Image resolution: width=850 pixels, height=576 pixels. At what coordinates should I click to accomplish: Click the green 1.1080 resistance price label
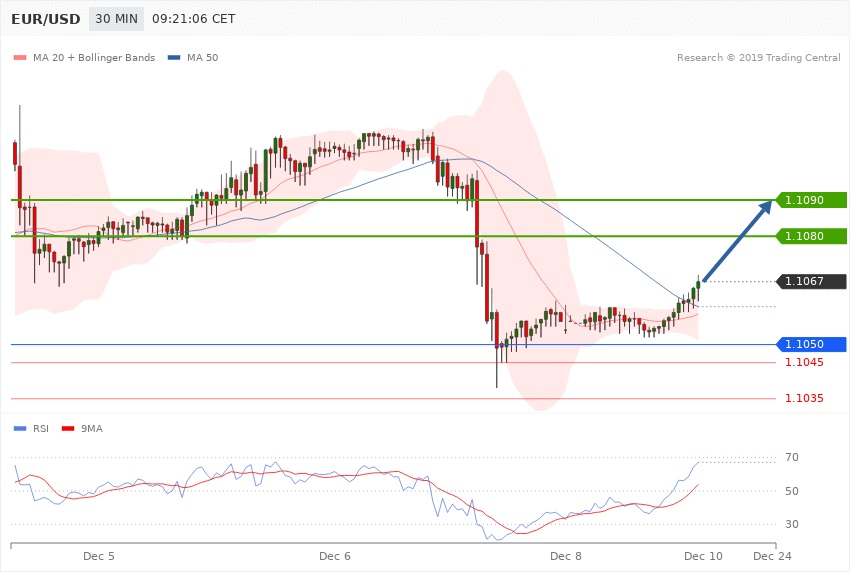tap(811, 237)
